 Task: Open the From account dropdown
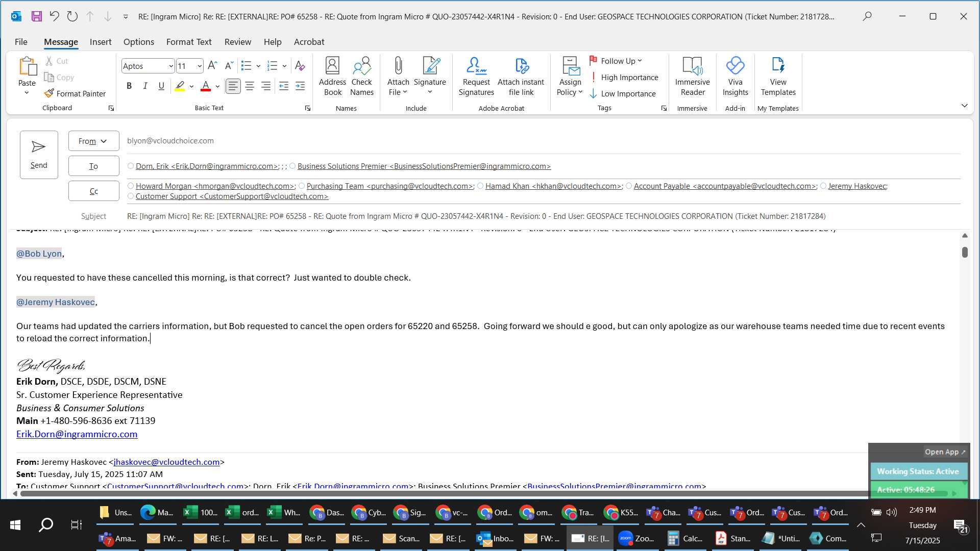[93, 141]
